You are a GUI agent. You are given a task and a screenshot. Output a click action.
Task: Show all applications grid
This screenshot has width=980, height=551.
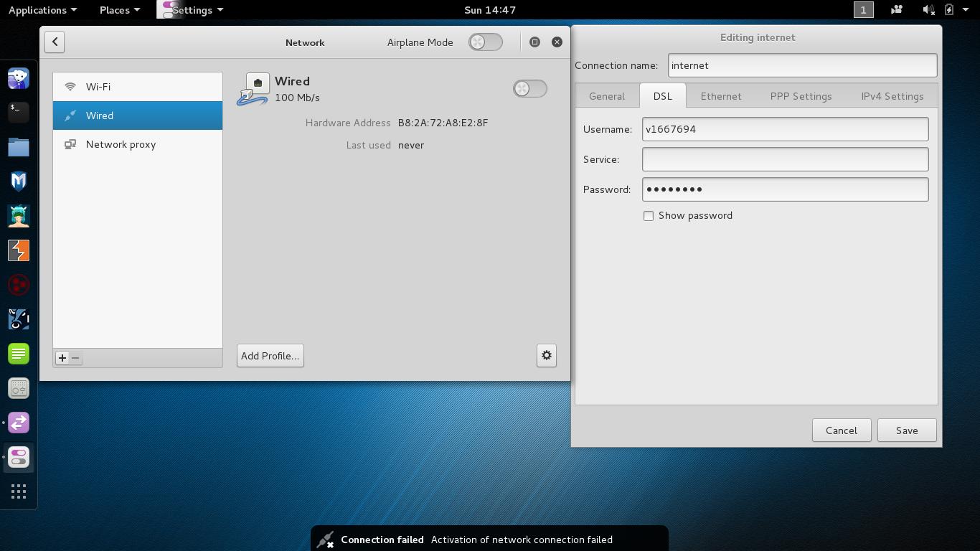19,491
